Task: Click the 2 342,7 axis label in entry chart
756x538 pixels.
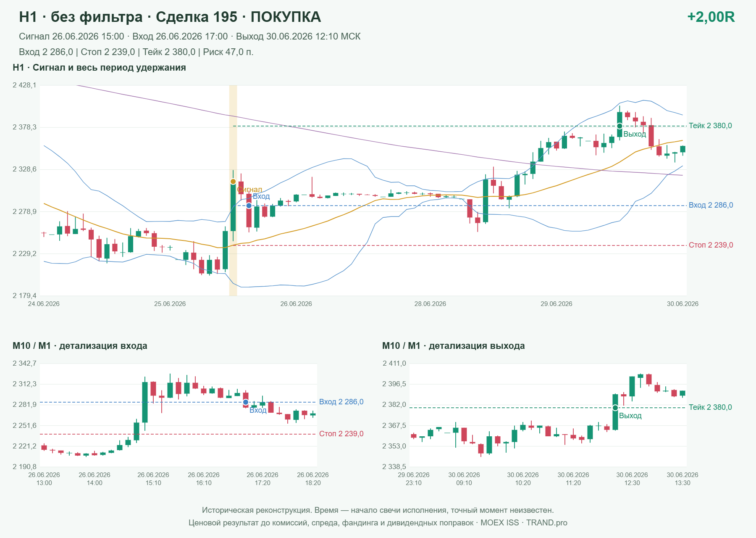Action: [24, 364]
